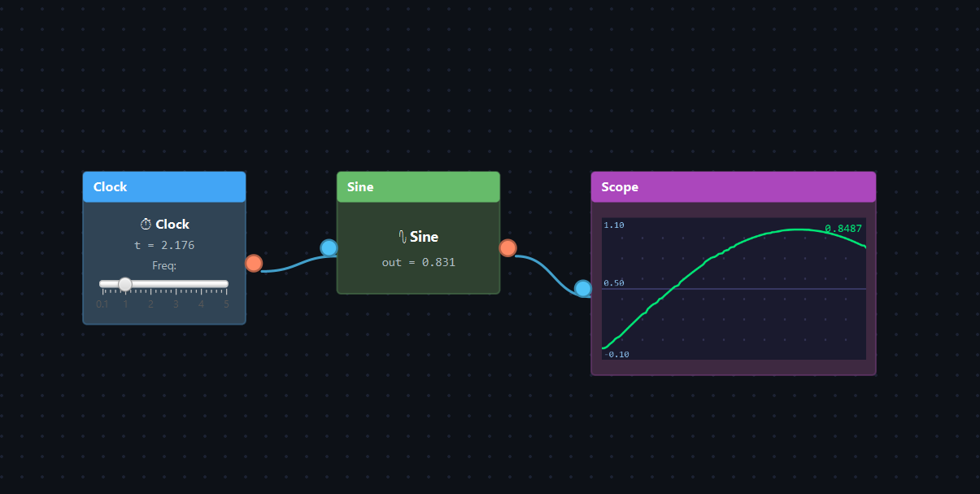Set Freq slider to tick mark 3
Screen dimensions: 980x494
(176, 284)
